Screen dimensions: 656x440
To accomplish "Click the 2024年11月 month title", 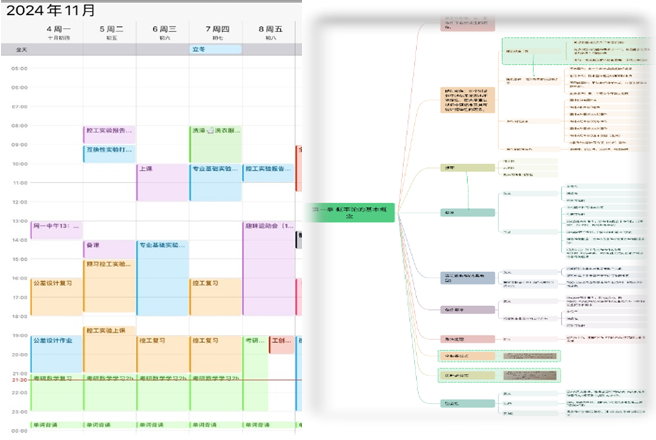I will pos(51,10).
